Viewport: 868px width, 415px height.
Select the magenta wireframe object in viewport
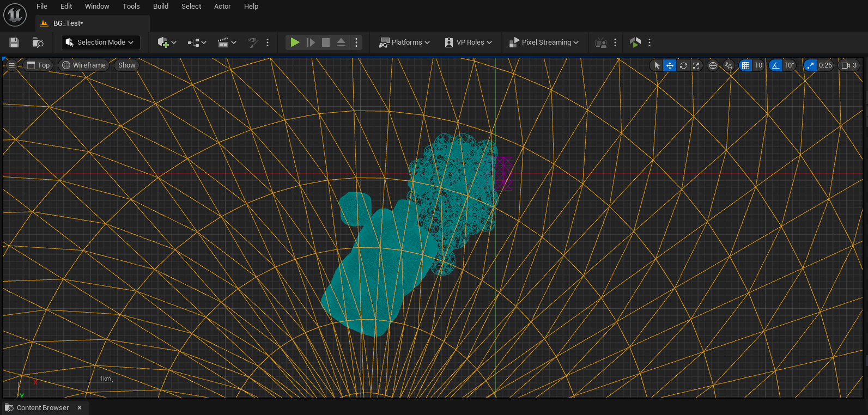click(x=504, y=173)
